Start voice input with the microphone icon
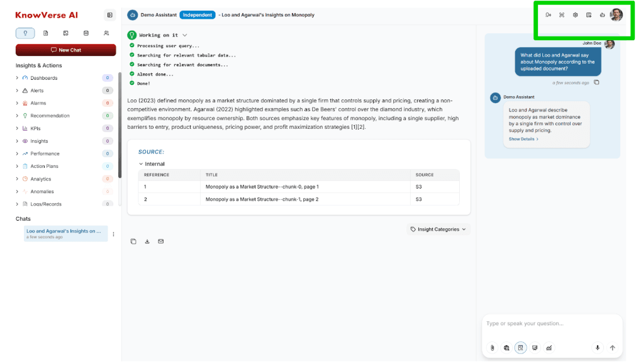Image resolution: width=636 pixels, height=364 pixels. (597, 348)
